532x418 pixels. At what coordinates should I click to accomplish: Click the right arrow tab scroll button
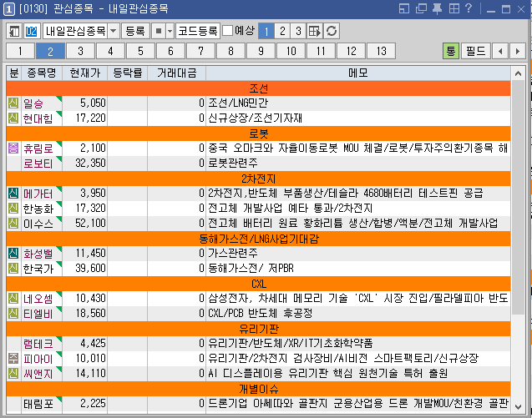tap(518, 51)
